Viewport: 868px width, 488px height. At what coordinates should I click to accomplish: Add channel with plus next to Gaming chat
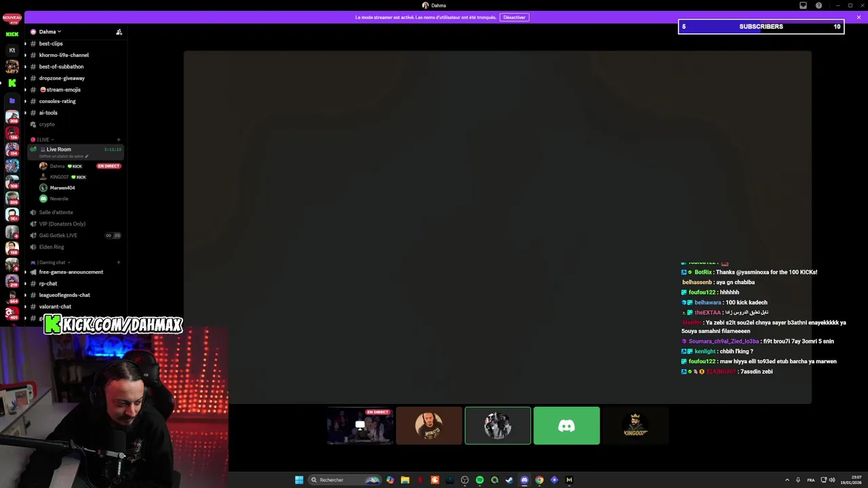point(119,262)
